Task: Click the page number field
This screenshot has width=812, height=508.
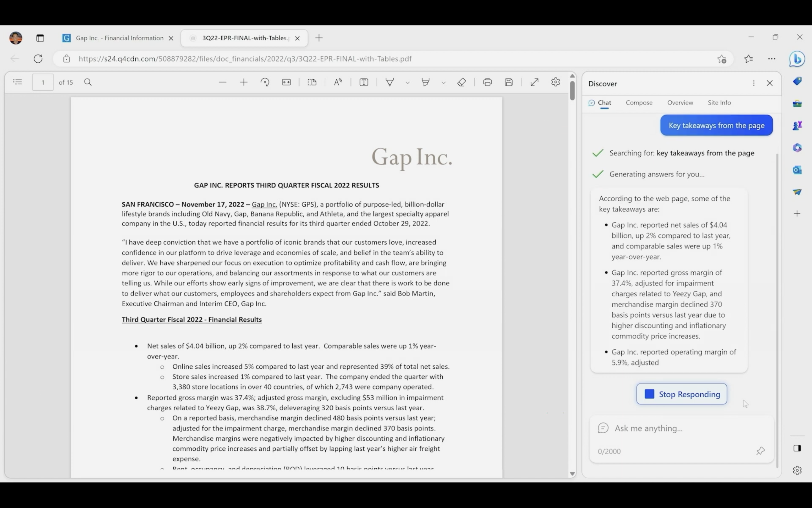Action: point(43,82)
